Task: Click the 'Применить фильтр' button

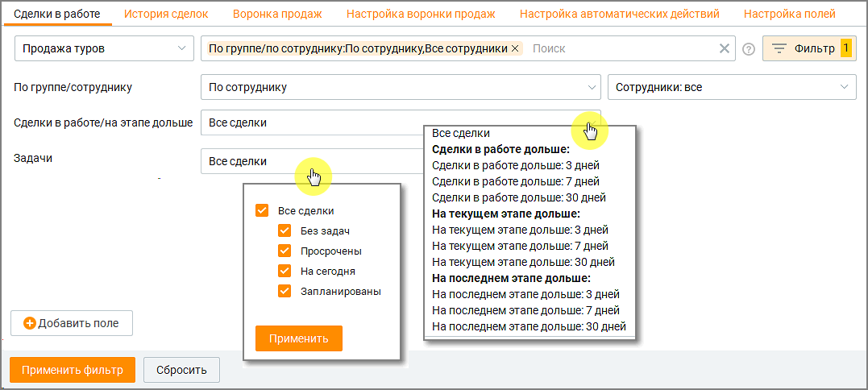Action: [73, 370]
